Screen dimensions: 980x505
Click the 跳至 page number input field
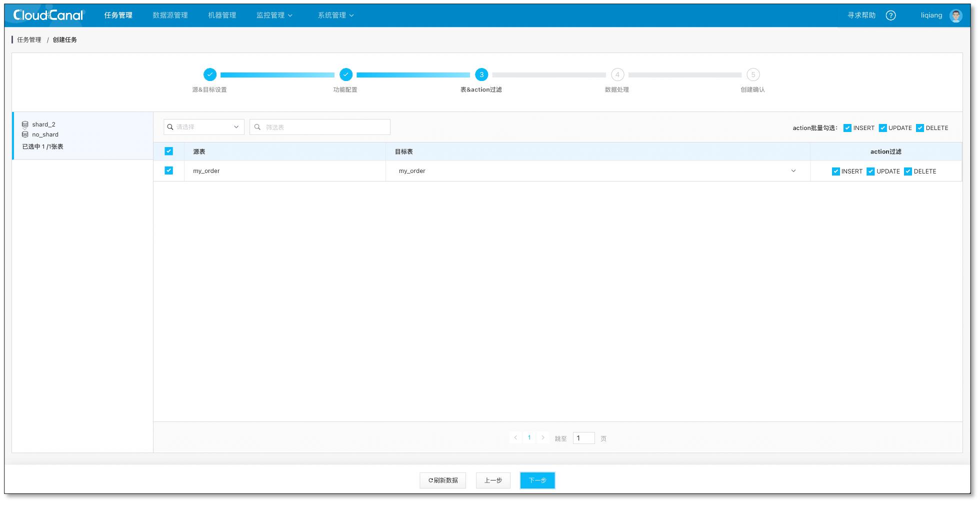(x=583, y=437)
